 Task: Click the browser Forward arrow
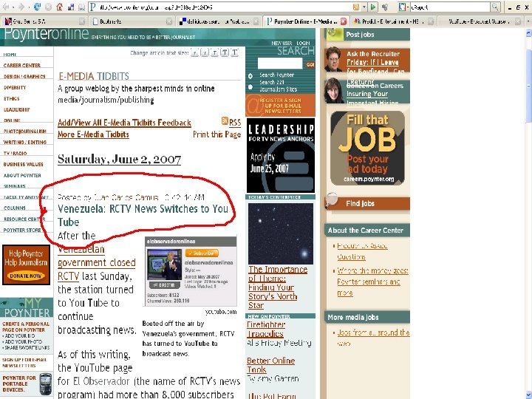[21, 7]
